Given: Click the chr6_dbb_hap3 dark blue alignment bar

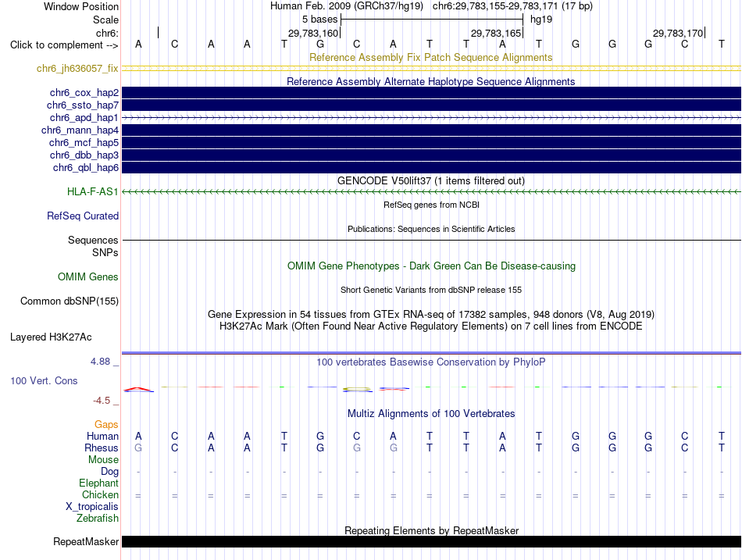Looking at the screenshot, I should pos(431,155).
